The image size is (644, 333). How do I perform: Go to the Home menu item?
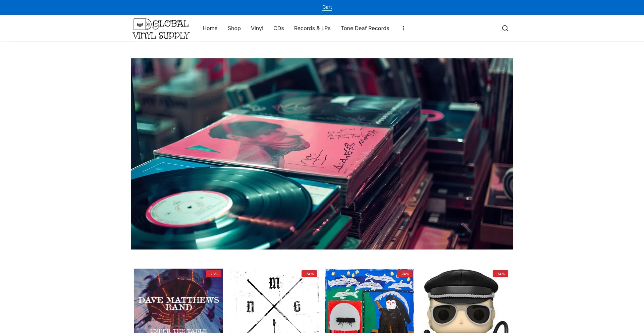coord(210,28)
